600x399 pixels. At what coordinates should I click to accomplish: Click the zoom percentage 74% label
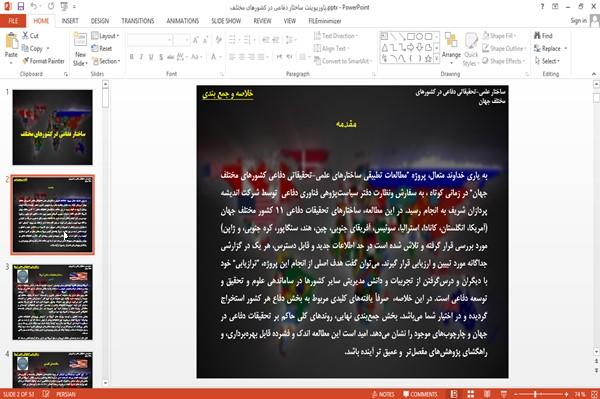[x=580, y=394]
